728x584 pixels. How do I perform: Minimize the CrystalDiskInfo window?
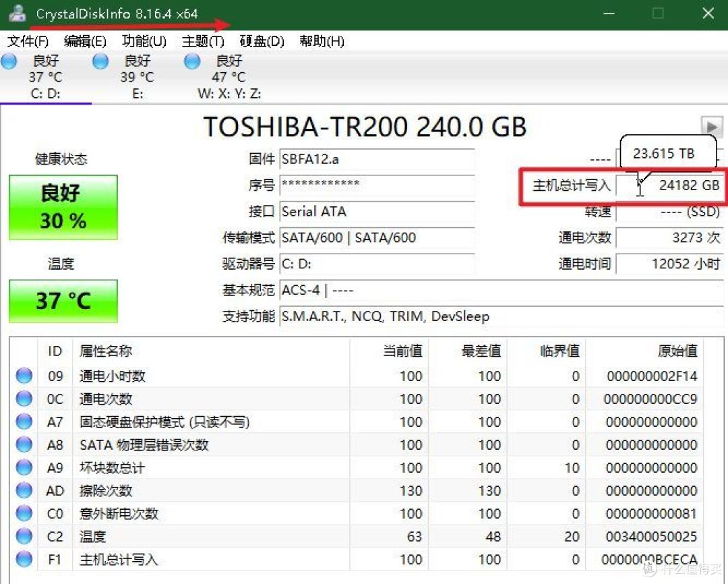pyautogui.click(x=609, y=13)
